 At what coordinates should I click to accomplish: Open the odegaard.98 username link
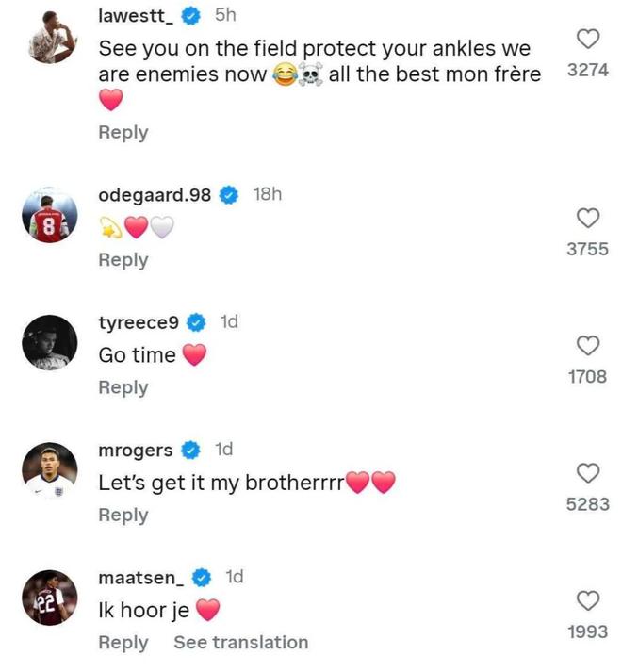pos(155,195)
